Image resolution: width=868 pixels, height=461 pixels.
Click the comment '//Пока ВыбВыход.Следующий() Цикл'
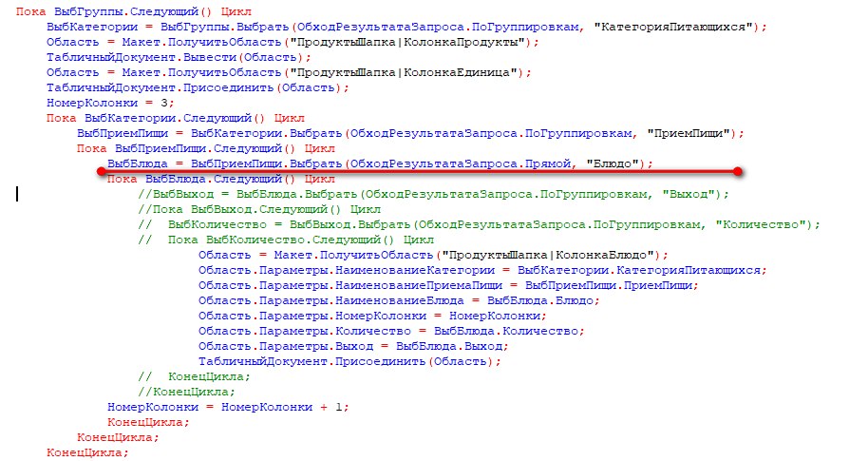(x=259, y=209)
